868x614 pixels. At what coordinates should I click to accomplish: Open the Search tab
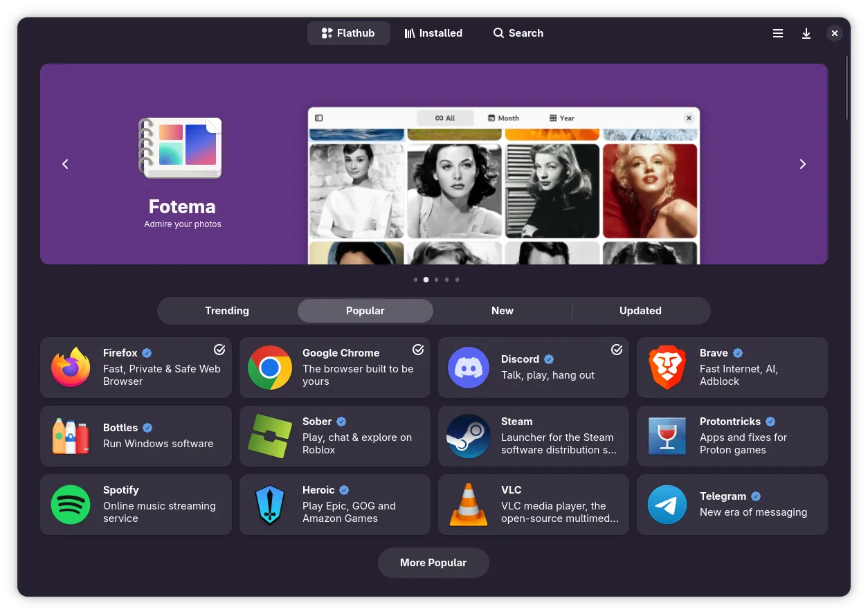tap(518, 33)
